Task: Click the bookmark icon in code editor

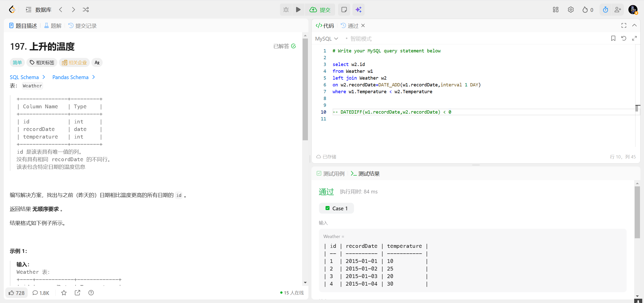Action: 613,38
